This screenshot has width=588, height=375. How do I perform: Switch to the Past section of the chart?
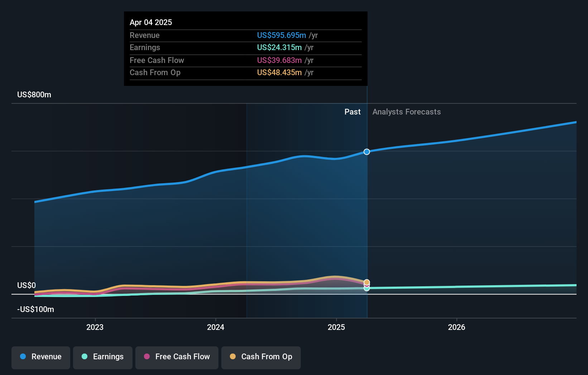coord(353,112)
